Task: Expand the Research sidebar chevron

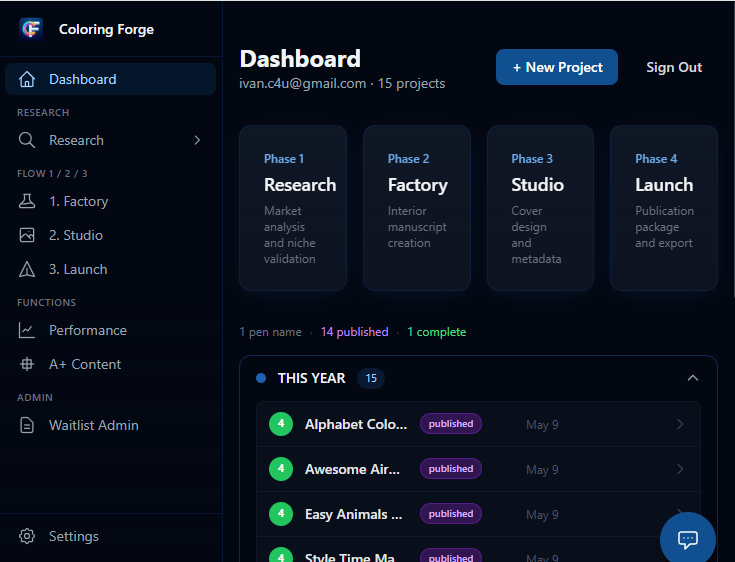Action: [x=197, y=140]
